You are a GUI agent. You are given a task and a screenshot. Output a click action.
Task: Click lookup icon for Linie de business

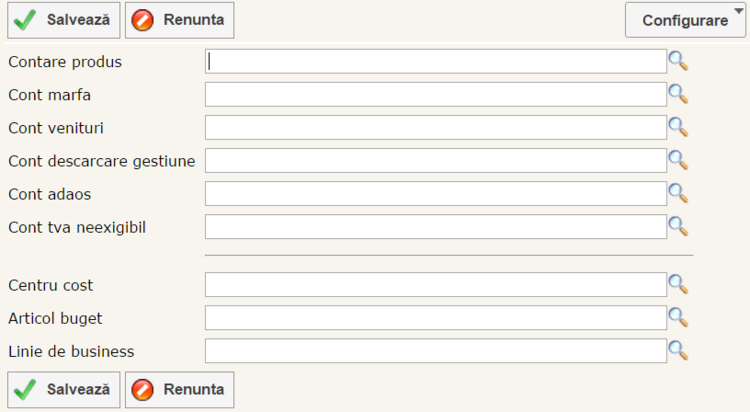click(x=678, y=350)
